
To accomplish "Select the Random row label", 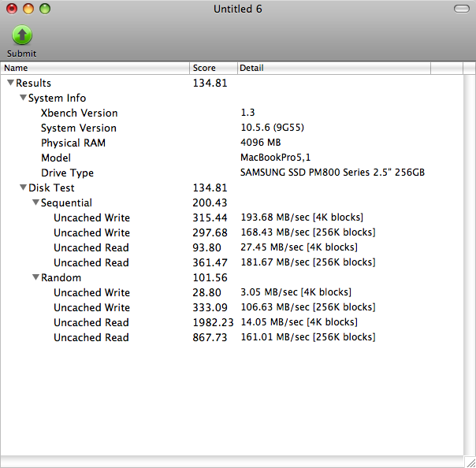I will coord(61,277).
